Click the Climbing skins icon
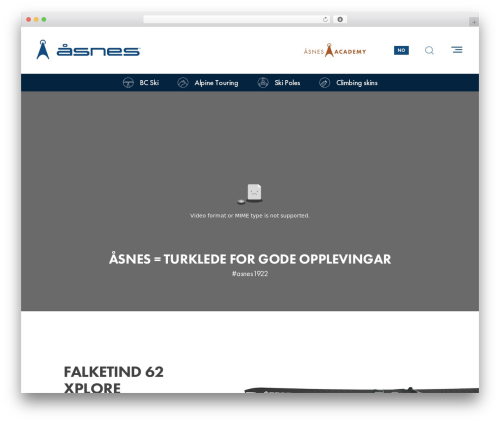This screenshot has height=423, width=500. (x=324, y=82)
